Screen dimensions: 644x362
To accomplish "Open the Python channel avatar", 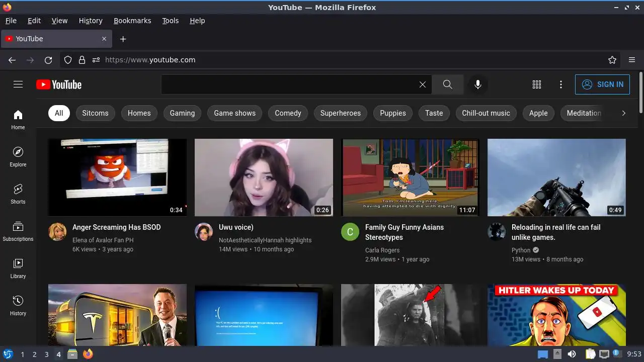I will tap(497, 232).
